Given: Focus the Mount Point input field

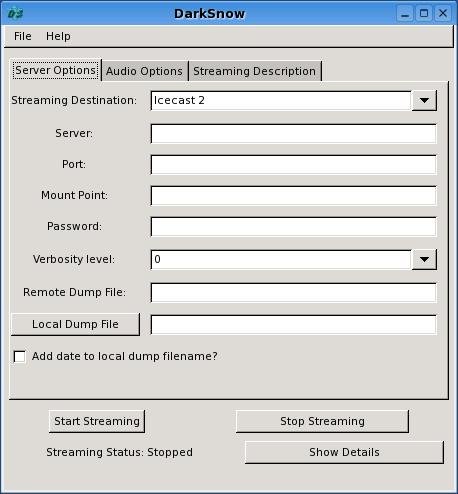Looking at the screenshot, I should pos(294,196).
